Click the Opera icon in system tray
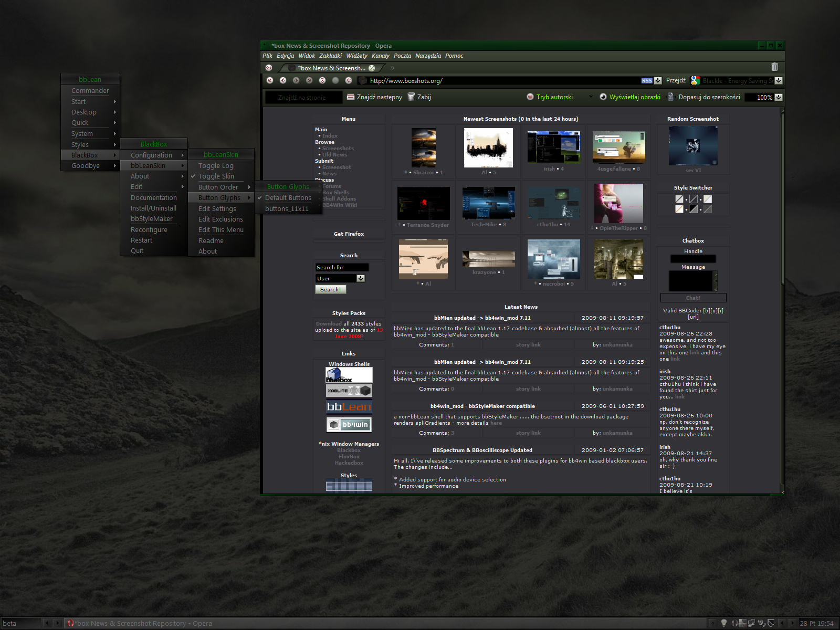This screenshot has width=840, height=630. click(734, 623)
